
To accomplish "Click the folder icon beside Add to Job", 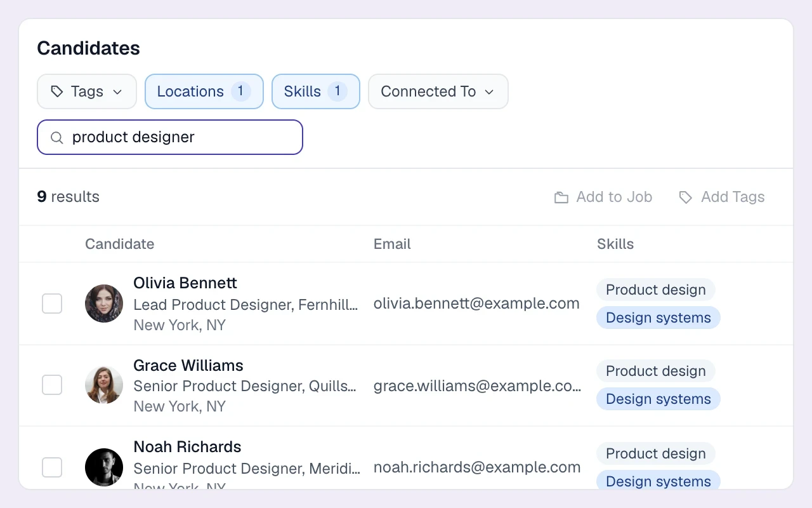I will tap(561, 197).
